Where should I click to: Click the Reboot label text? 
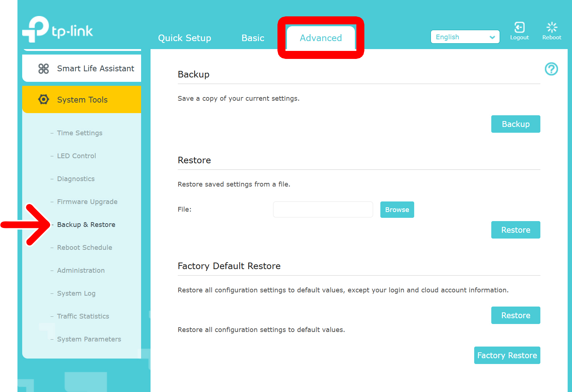tap(552, 37)
